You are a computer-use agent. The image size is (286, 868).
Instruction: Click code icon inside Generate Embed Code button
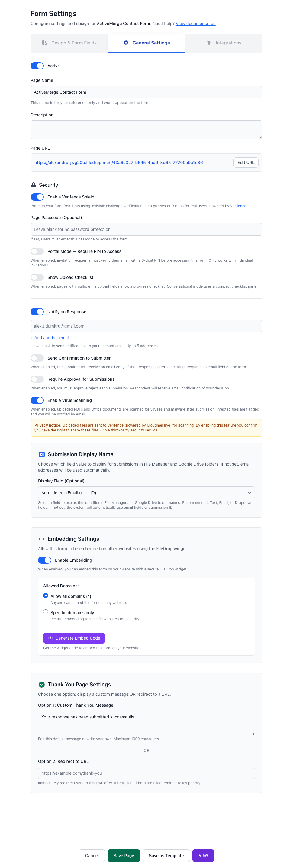pos(50,638)
